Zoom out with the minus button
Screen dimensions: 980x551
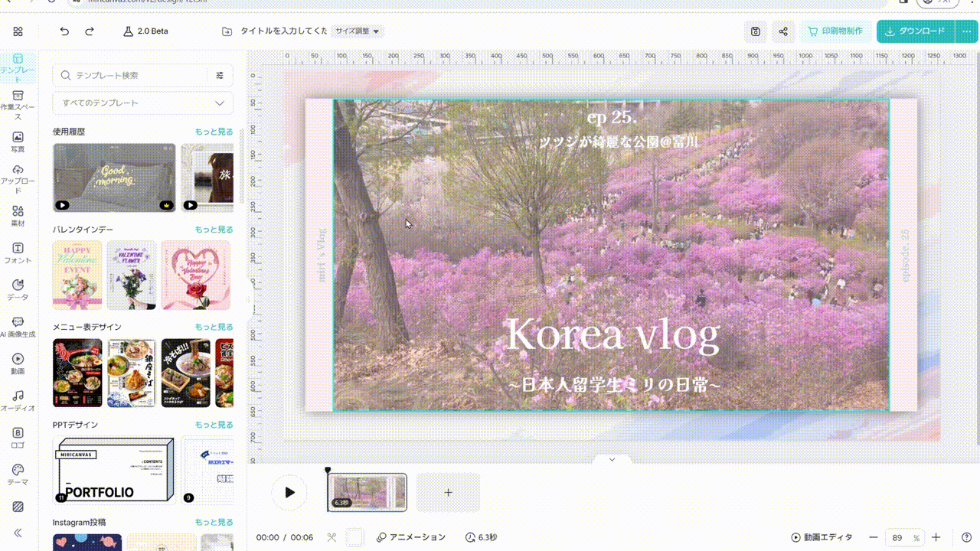click(873, 537)
